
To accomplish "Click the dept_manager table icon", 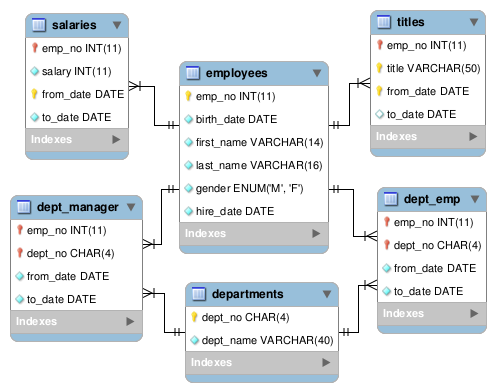I will [x=23, y=207].
